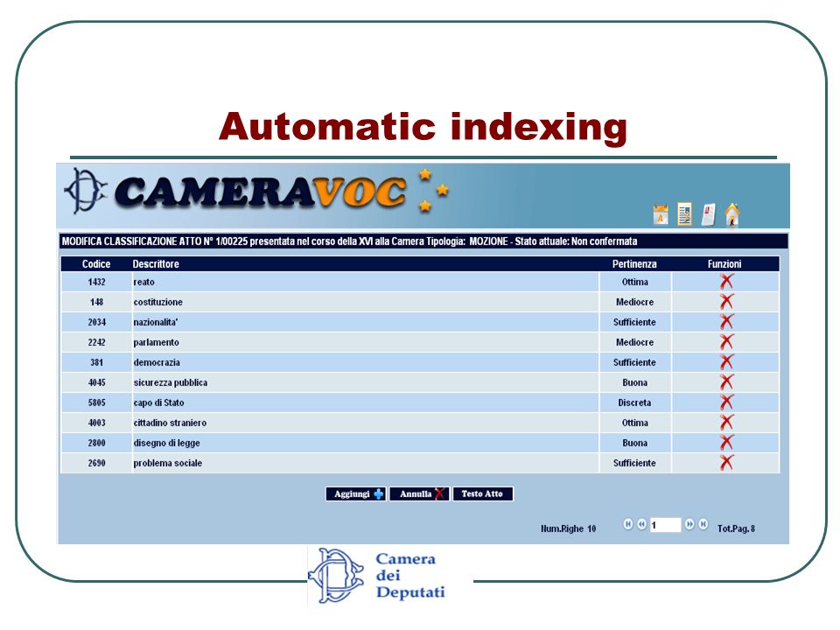Go to the previous page of results

(641, 524)
